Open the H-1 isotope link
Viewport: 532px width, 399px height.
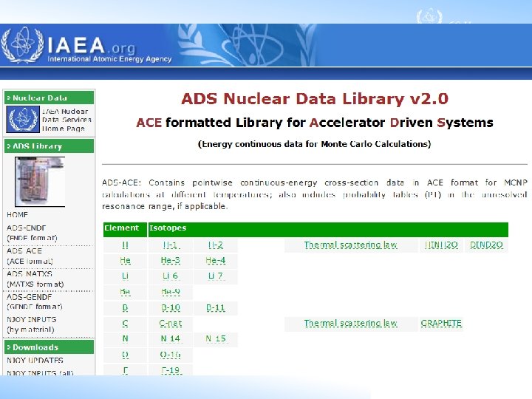[x=171, y=245]
